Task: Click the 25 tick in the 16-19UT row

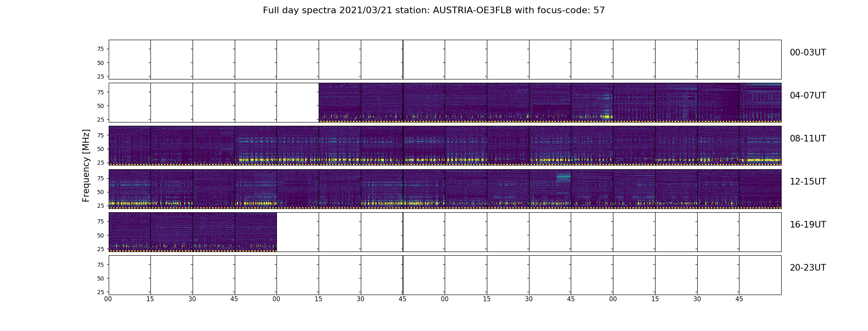Action: 100,249
